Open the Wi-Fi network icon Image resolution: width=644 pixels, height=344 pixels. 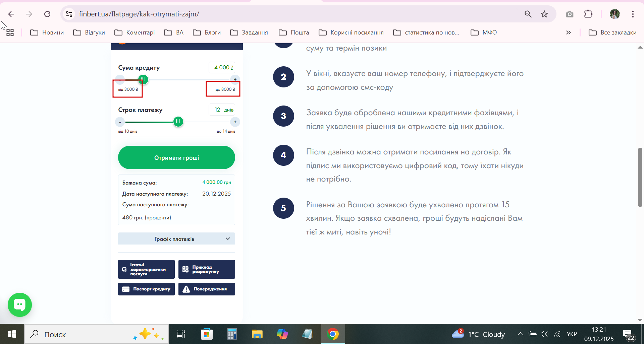(x=557, y=334)
